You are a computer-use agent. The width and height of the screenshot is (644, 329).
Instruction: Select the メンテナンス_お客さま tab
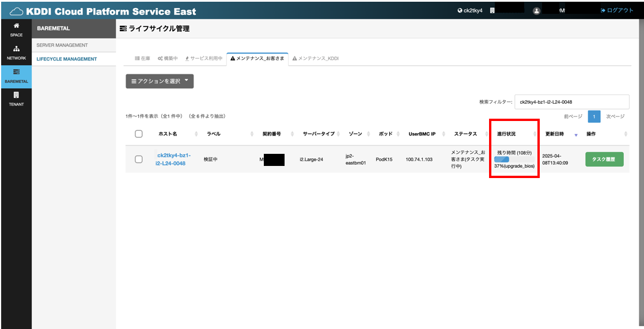[257, 59]
